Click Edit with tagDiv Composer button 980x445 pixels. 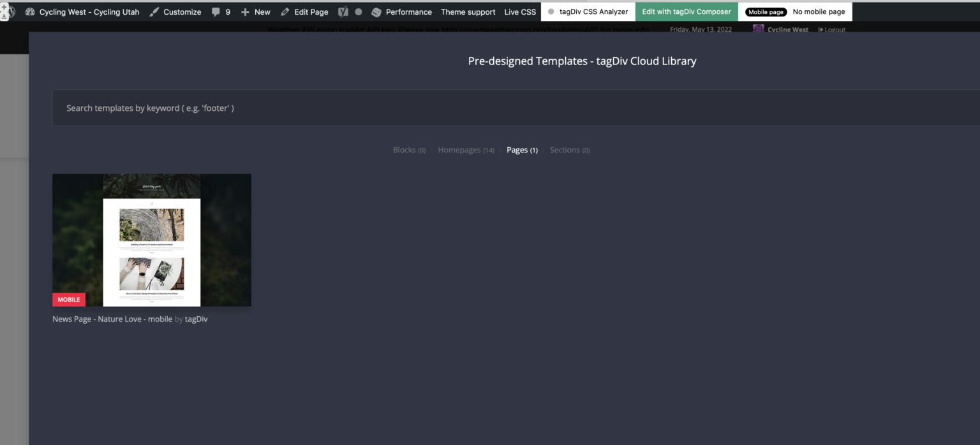pos(686,11)
